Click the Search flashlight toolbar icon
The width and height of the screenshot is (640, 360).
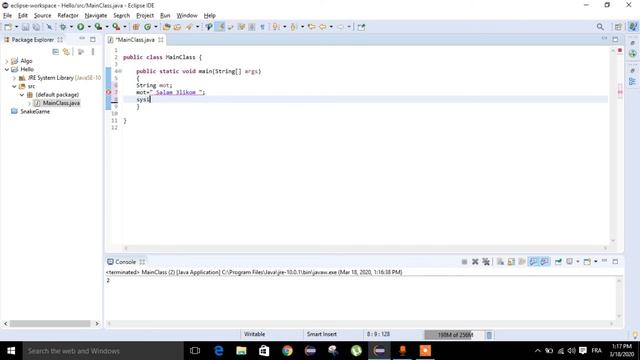click(x=189, y=27)
